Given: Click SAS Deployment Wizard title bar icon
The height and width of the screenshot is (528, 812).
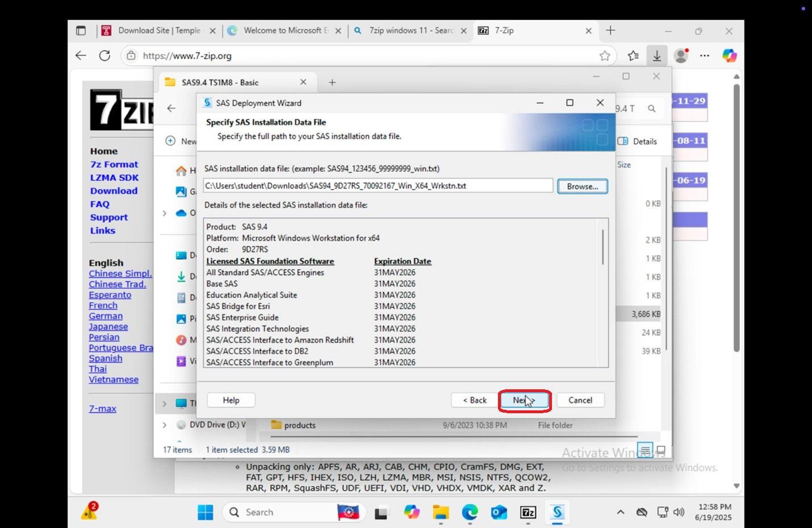Looking at the screenshot, I should (x=207, y=103).
